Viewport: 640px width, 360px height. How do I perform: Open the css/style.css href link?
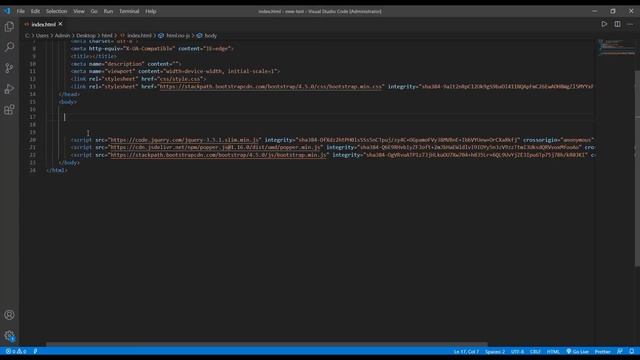(x=180, y=79)
